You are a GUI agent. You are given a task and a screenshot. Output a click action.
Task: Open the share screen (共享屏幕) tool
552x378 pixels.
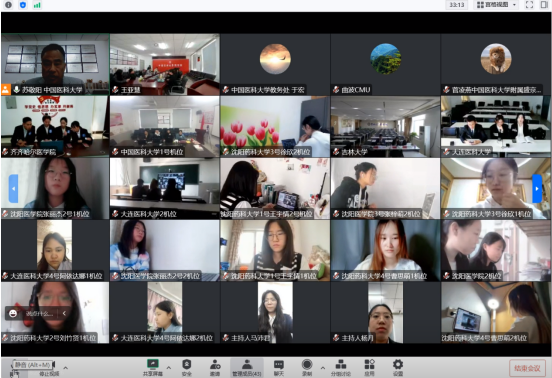(153, 367)
